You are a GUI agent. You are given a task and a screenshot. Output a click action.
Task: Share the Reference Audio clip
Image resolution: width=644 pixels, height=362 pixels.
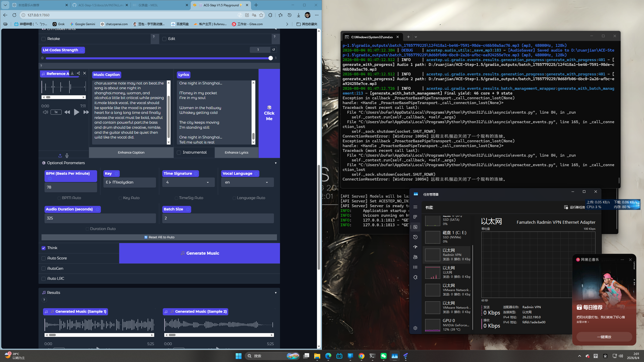click(x=78, y=73)
